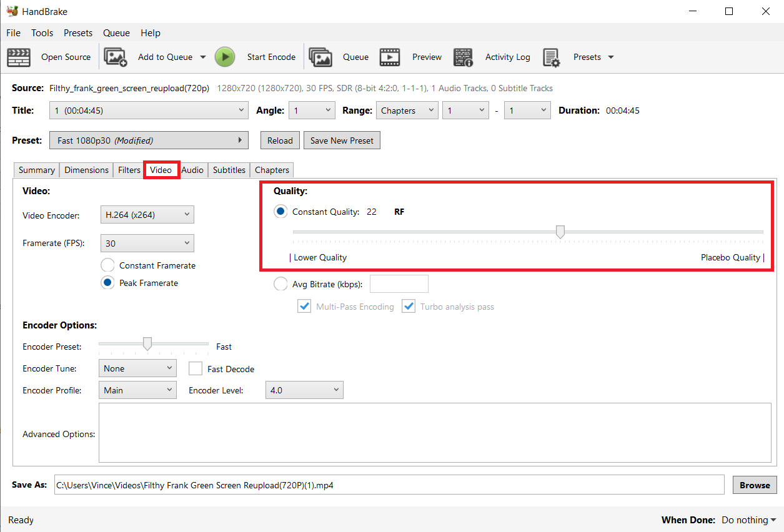This screenshot has height=532, width=784.
Task: Open the Activity Log icon
Action: 463,57
